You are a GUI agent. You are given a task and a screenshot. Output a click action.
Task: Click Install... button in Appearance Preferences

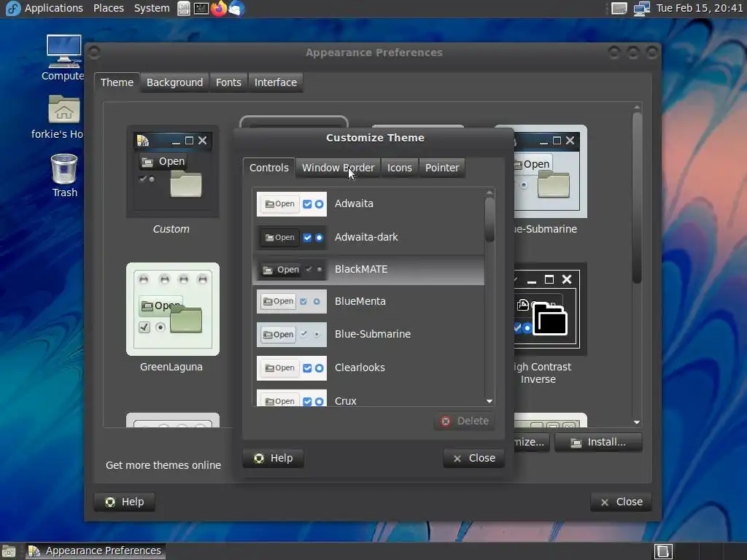598,442
